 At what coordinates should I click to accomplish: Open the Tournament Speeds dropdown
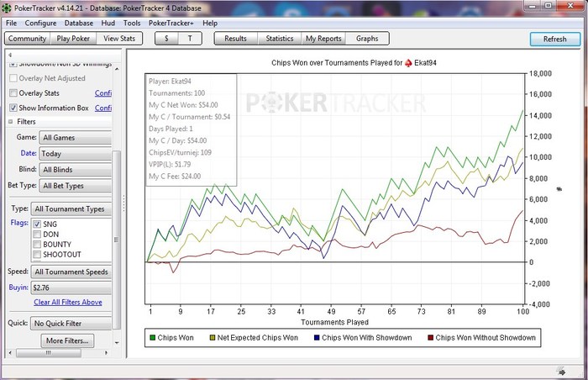(71, 272)
